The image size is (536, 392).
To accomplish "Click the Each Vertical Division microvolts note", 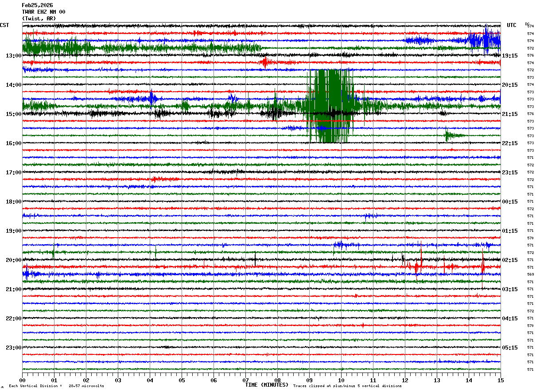I will pyautogui.click(x=56, y=386).
